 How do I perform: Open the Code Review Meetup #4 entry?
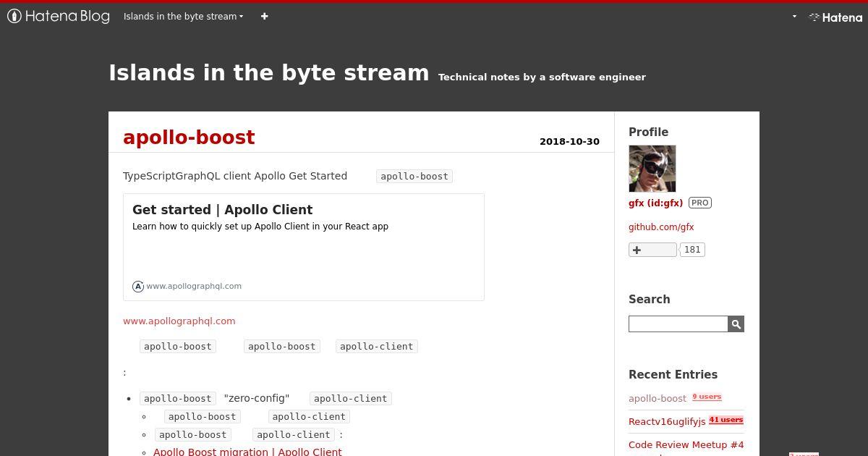click(x=686, y=444)
